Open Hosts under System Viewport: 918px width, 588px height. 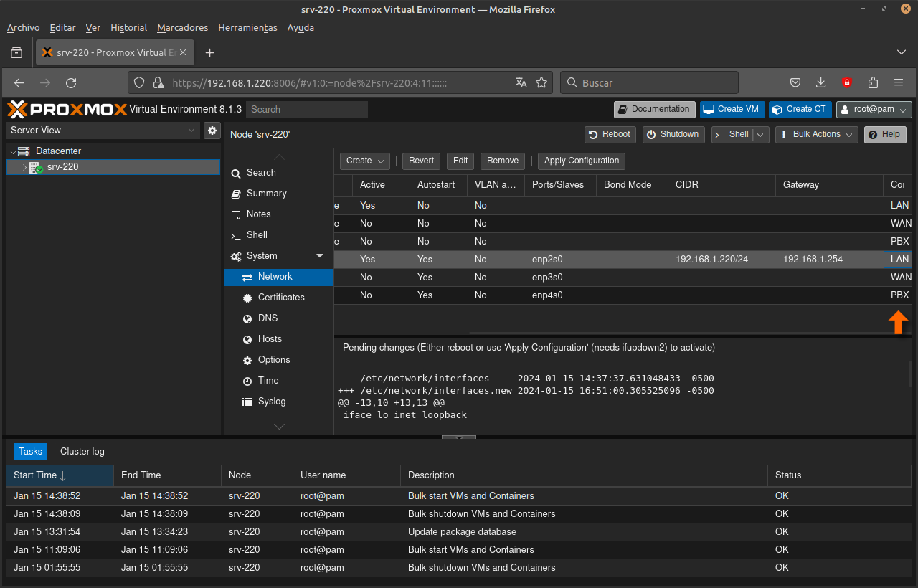279,339
